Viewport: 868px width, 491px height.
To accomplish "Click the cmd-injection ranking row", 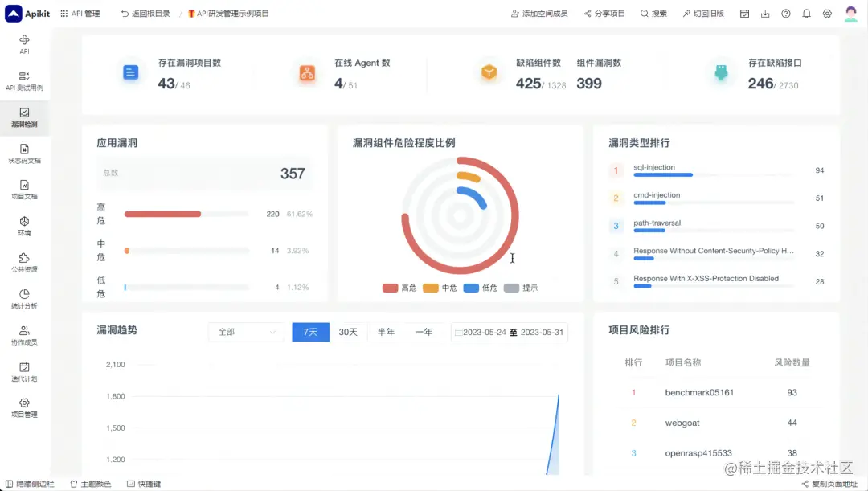I will click(717, 198).
